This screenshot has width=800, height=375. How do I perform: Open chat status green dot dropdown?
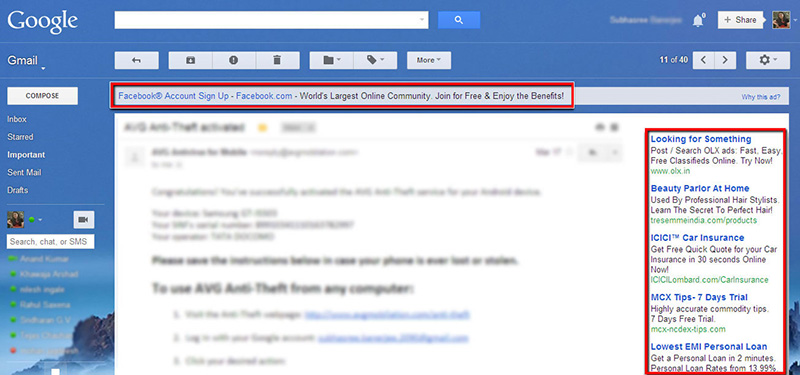point(35,220)
